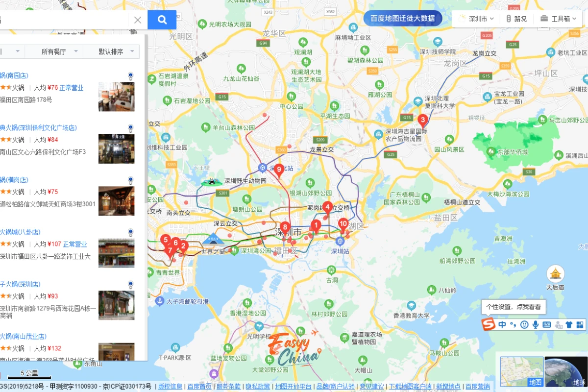
Task: Click the ¥84 average price text
Action: (x=53, y=140)
